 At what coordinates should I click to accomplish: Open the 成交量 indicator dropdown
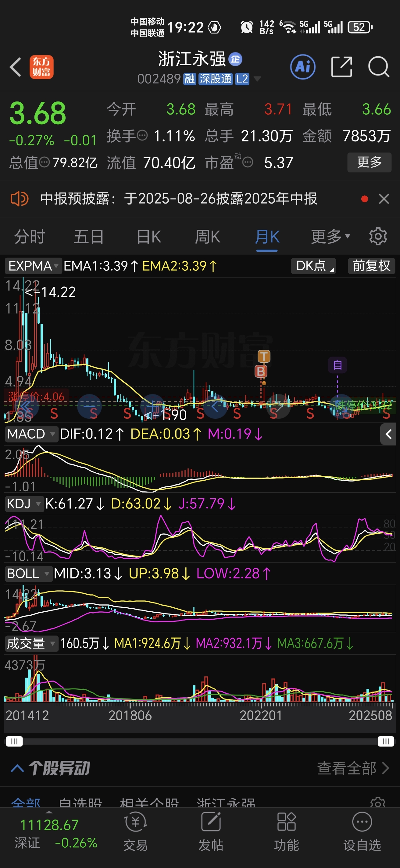tap(31, 643)
